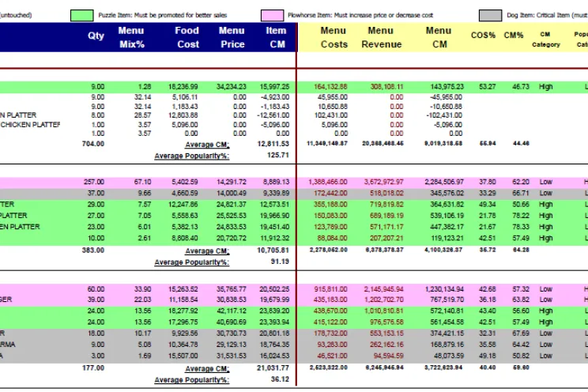The height and width of the screenshot is (392, 588).
Task: Click the gray Dog Item legend swatch
Action: coord(490,15)
